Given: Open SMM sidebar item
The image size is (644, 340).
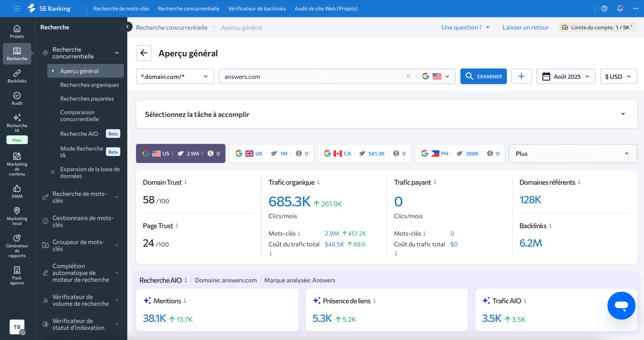Looking at the screenshot, I should coord(17,192).
